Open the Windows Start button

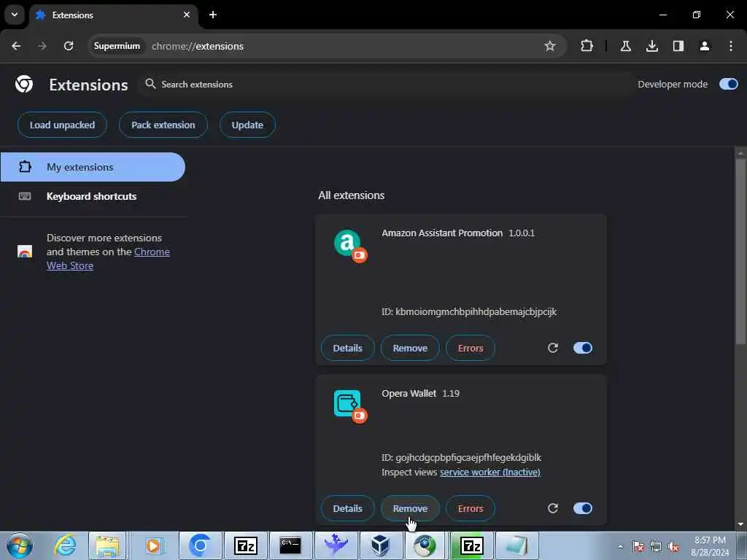[20, 545]
